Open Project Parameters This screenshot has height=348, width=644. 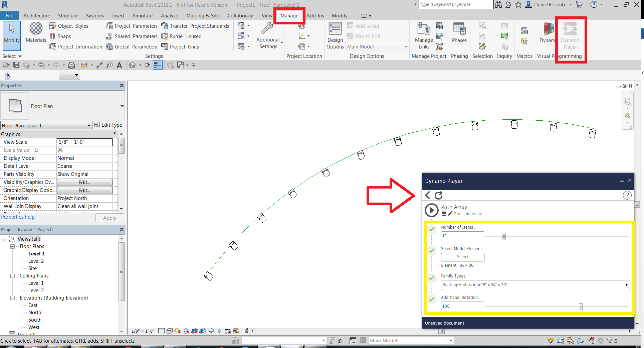point(132,26)
